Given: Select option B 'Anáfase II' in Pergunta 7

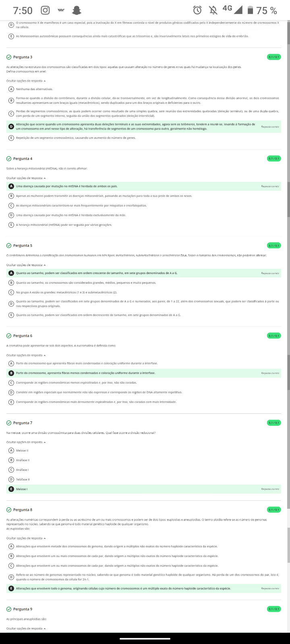Looking at the screenshot, I should click(11, 460).
